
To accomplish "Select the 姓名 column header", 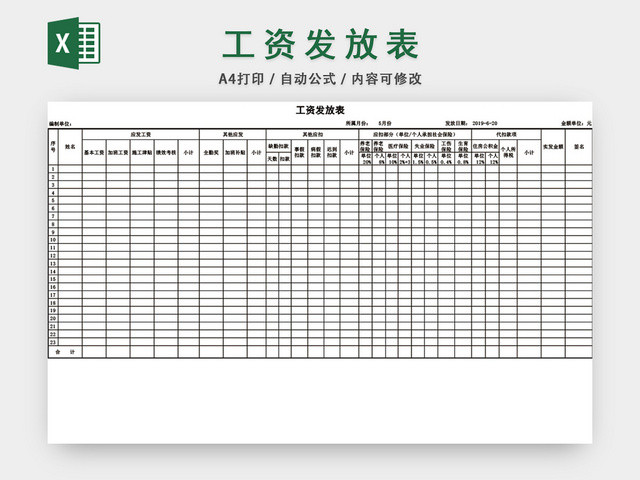I will (70, 147).
